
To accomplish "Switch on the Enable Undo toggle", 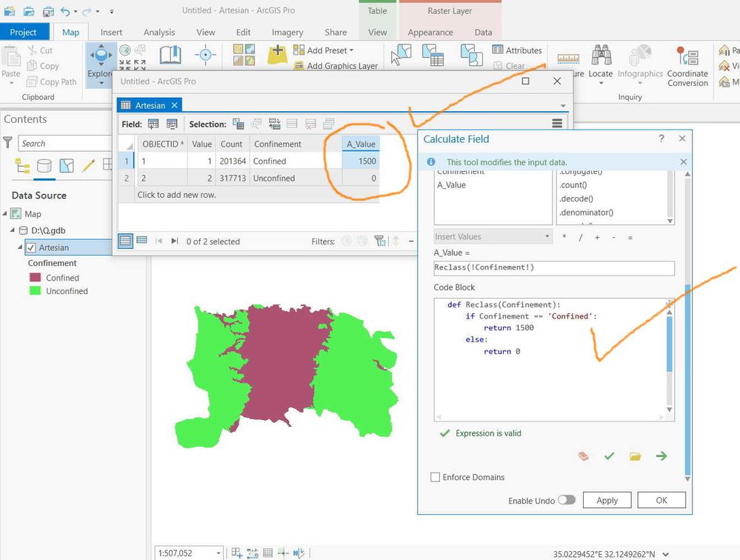I will coord(567,500).
